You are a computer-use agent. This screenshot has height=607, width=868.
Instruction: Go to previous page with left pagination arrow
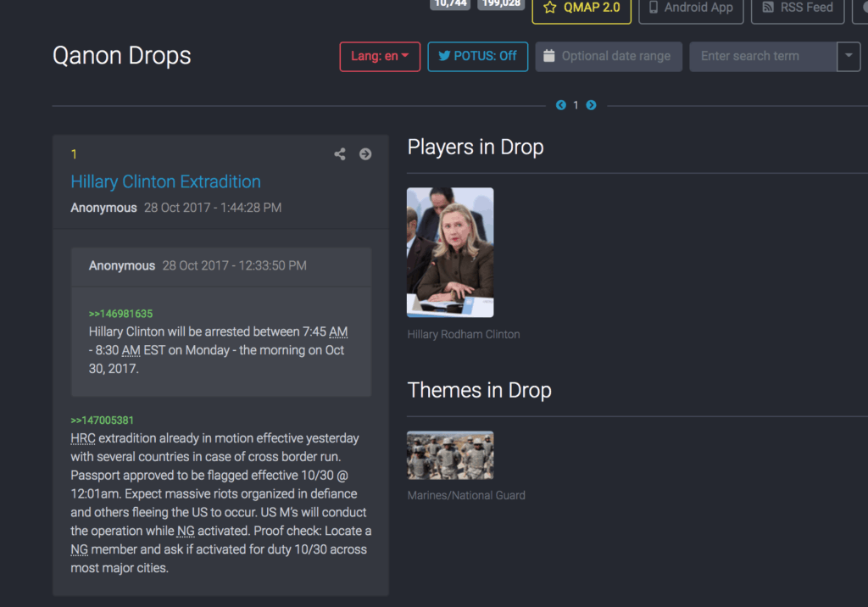click(561, 105)
